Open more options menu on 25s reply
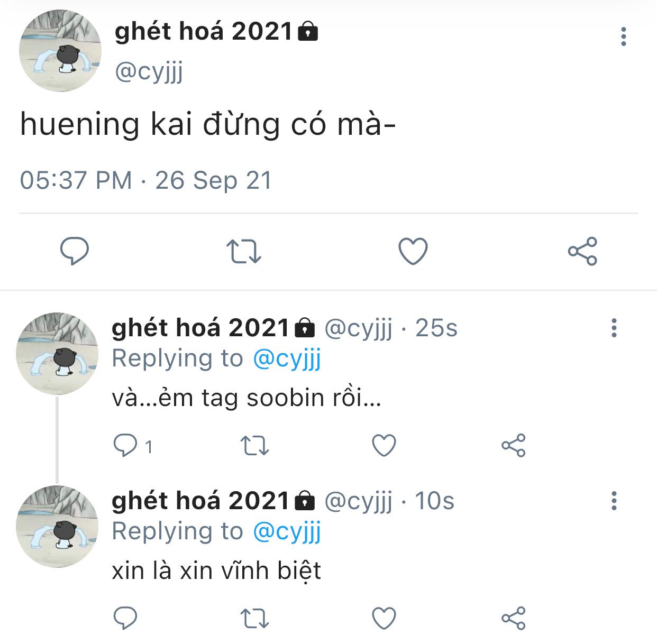657x644 pixels. pos(614,328)
